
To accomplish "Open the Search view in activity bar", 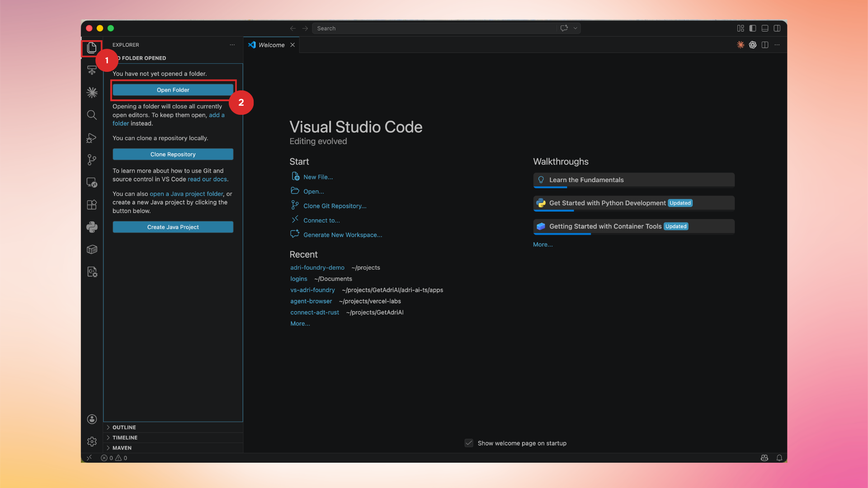I will 92,115.
